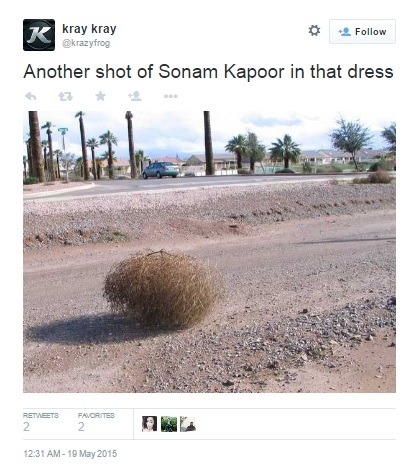
Task: Open the first user avatar with dark hair
Action: [149, 424]
